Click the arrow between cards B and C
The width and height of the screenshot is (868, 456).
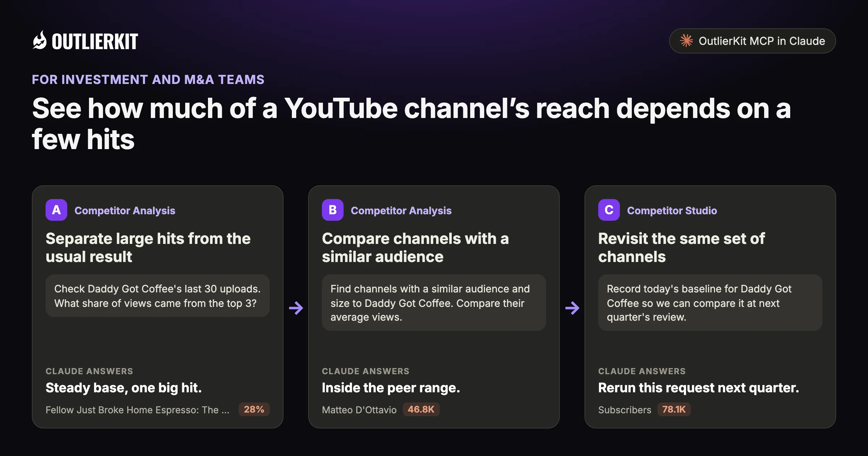(x=572, y=308)
